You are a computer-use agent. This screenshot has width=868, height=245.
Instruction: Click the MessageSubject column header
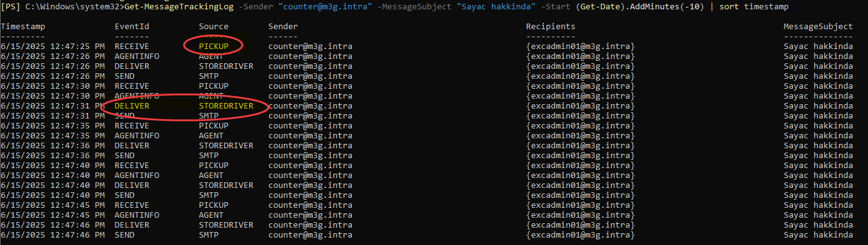[x=818, y=27]
